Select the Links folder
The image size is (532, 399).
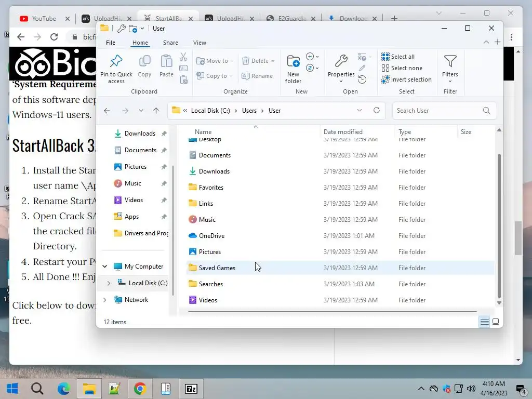[x=340, y=203]
